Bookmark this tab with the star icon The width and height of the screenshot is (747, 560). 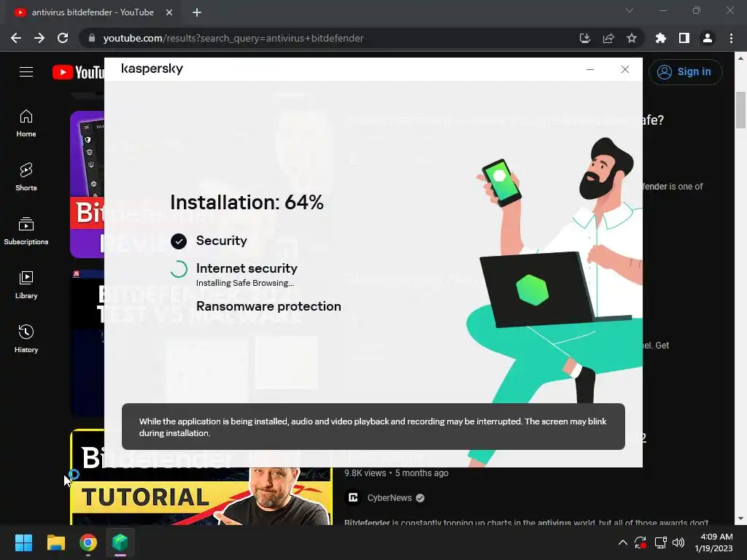point(632,38)
